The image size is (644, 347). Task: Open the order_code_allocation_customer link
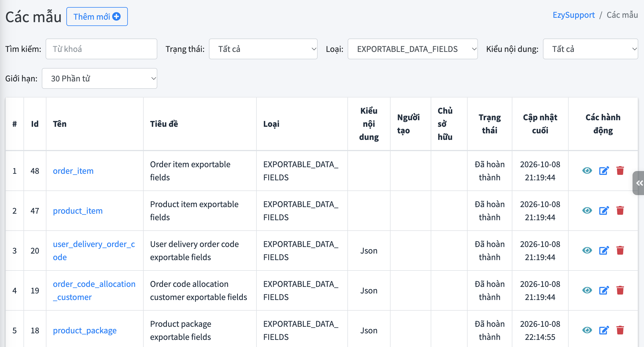tap(94, 290)
